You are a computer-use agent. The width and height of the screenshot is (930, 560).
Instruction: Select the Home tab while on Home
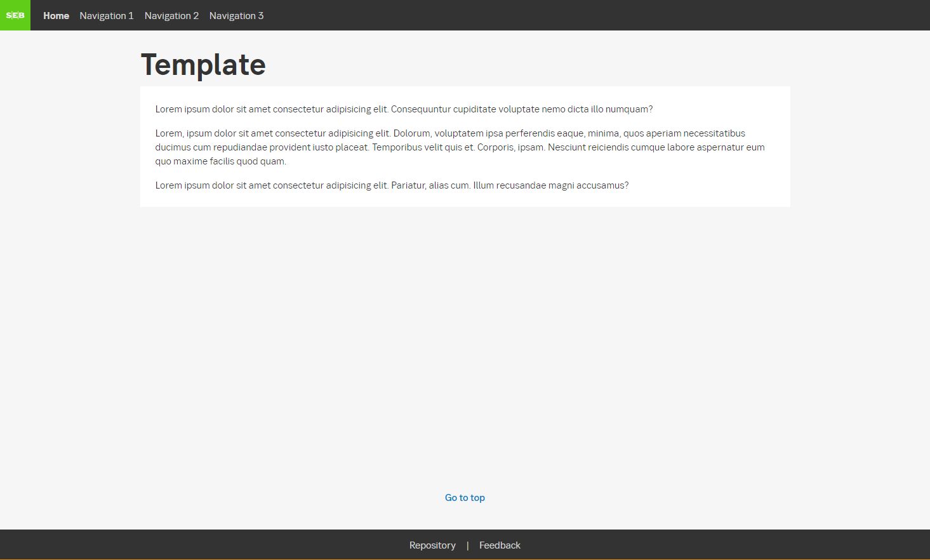[x=56, y=15]
